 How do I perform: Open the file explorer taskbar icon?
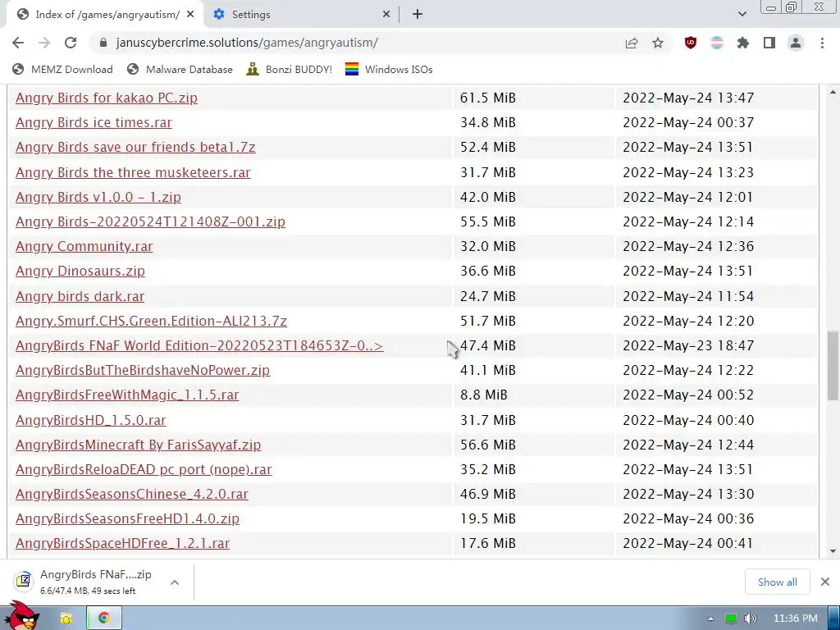(x=66, y=619)
